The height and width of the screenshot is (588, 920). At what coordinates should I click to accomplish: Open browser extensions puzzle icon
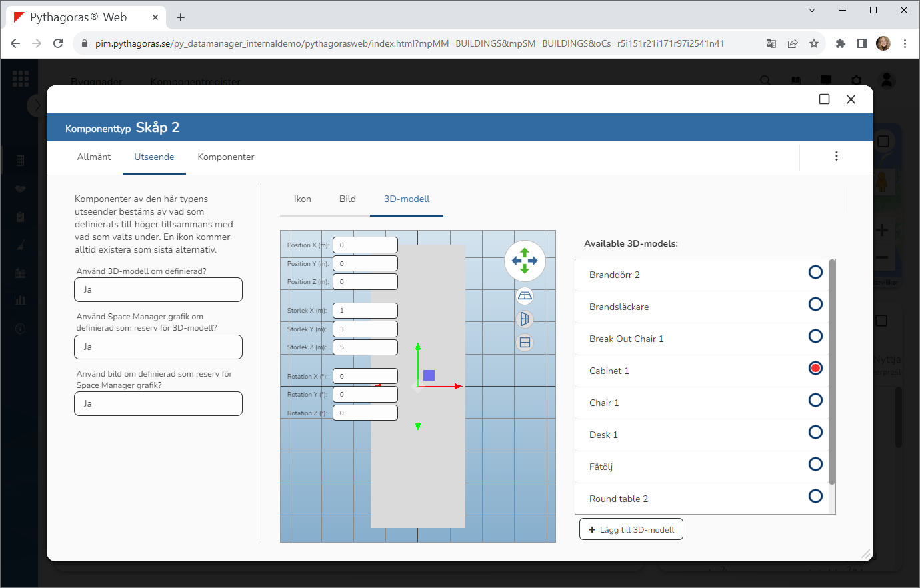[x=840, y=43]
